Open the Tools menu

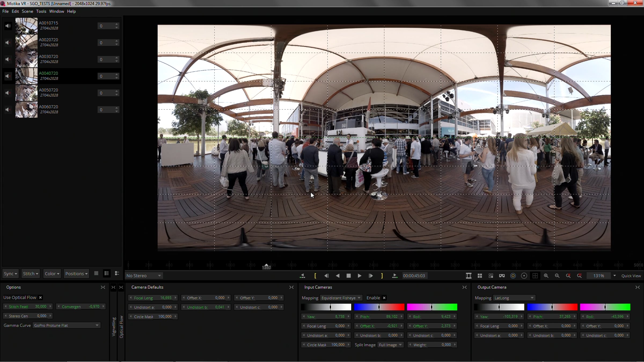pos(41,11)
